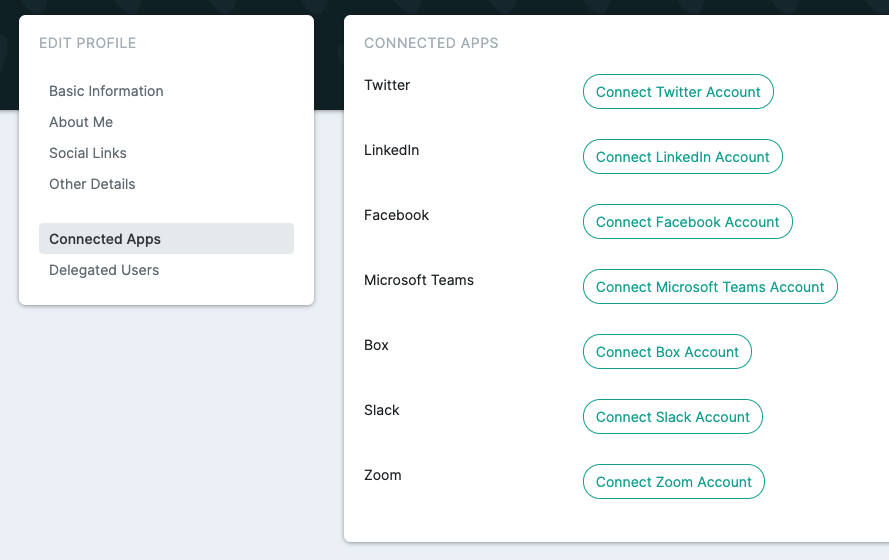Open Basic Information section
Image resolution: width=889 pixels, height=560 pixels.
[x=106, y=91]
